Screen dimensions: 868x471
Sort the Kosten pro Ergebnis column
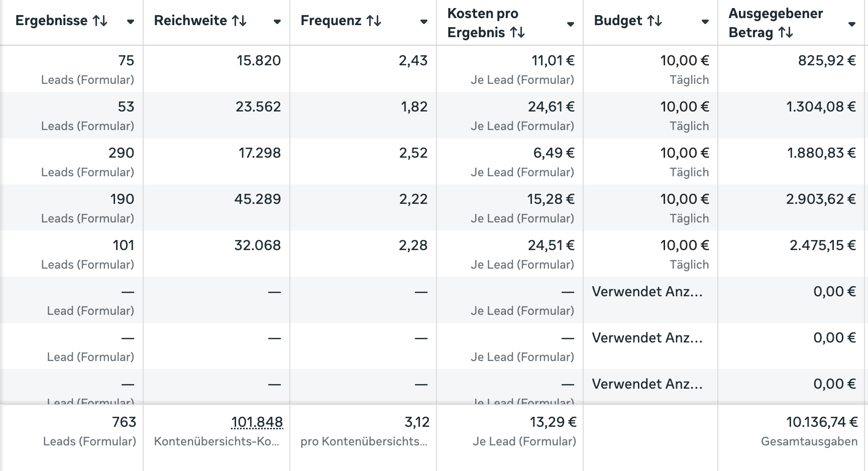[519, 32]
